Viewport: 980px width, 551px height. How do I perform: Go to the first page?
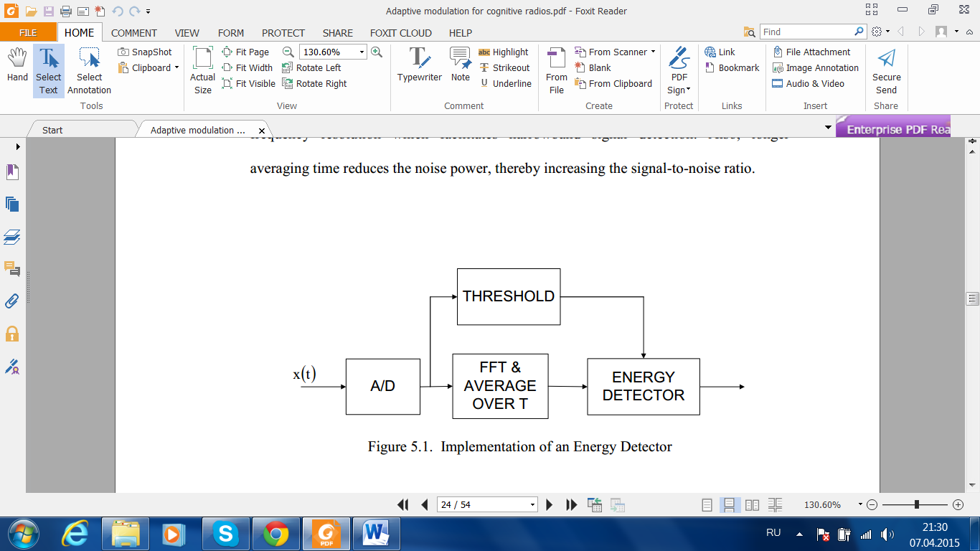pyautogui.click(x=402, y=504)
